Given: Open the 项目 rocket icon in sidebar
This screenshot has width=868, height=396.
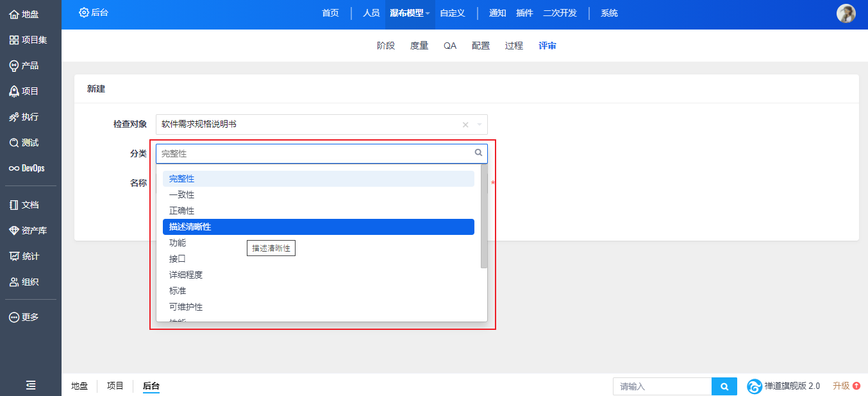Looking at the screenshot, I should 14,91.
